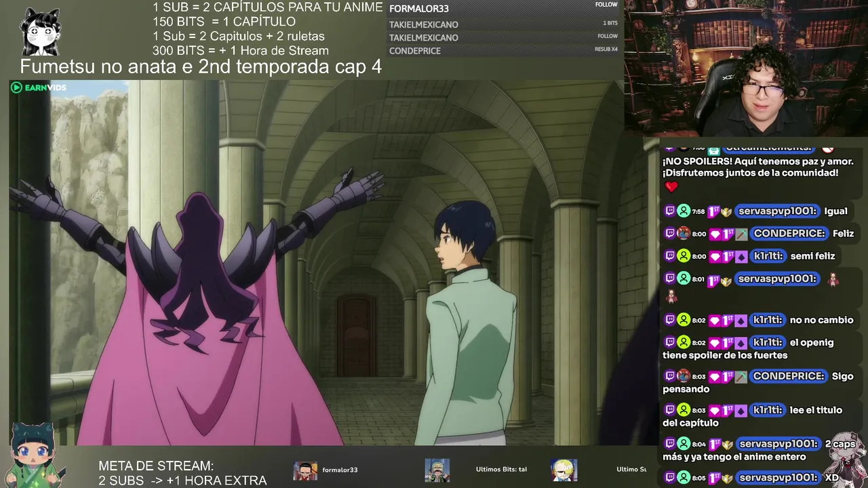The image size is (868, 488).
Task: Click the pink heart badge on the 'Feliz' row
Action: click(715, 234)
